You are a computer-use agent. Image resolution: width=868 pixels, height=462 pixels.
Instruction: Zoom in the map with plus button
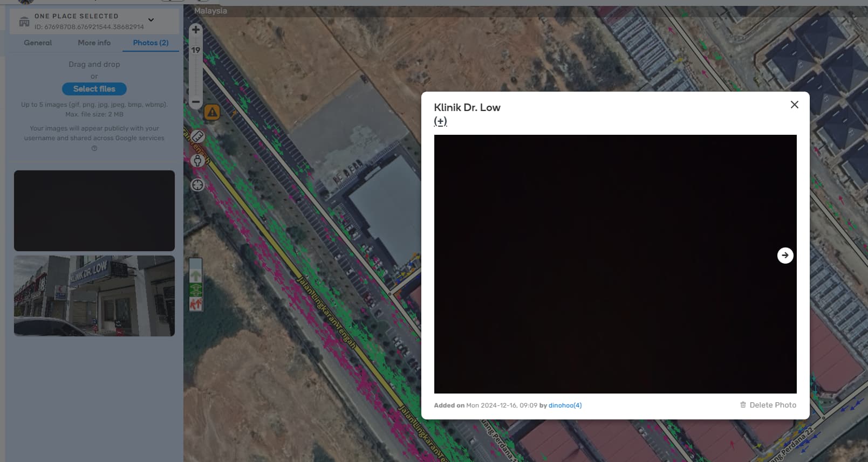click(x=196, y=30)
